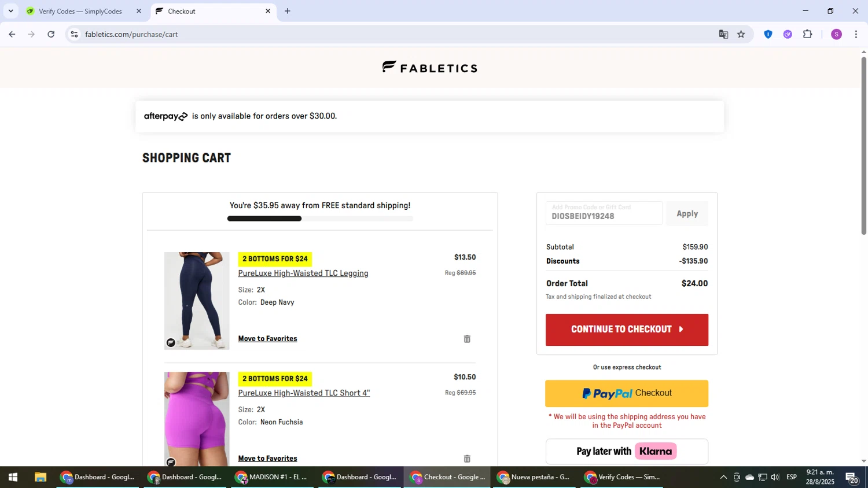
Task: Open PureLuxe High-Waisted TLC Legging link
Action: point(303,273)
